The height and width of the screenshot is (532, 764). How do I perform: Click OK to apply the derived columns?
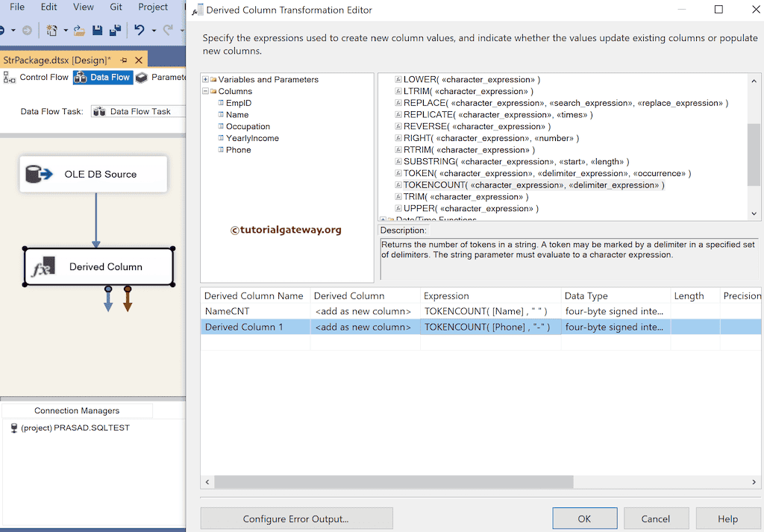584,518
